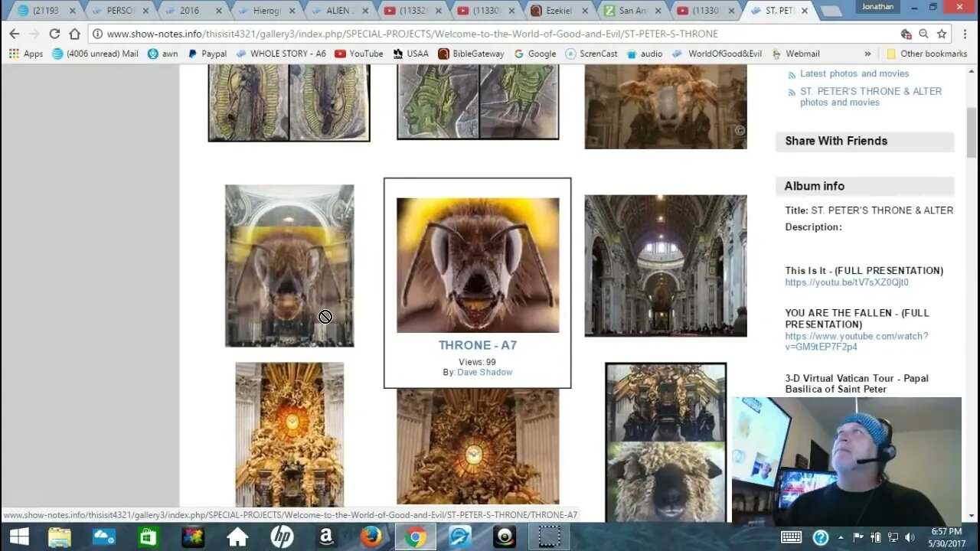
Task: Open the YouTube bookmark
Action: (358, 54)
